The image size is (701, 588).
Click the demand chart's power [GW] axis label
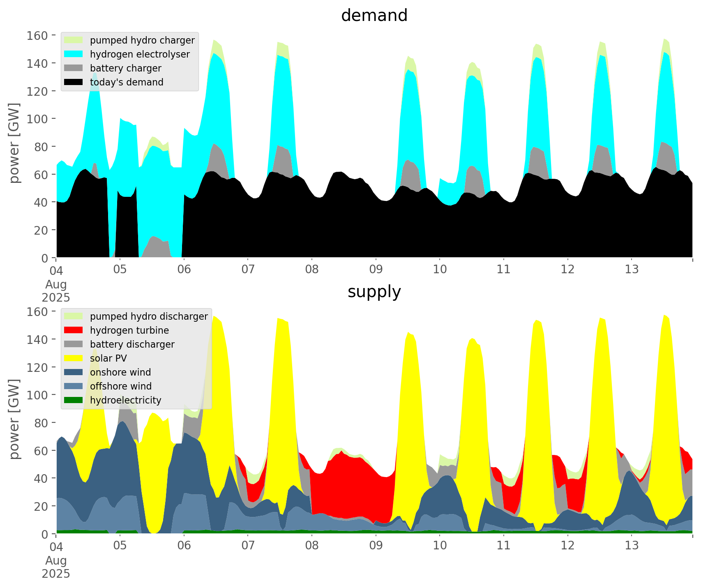click(14, 143)
